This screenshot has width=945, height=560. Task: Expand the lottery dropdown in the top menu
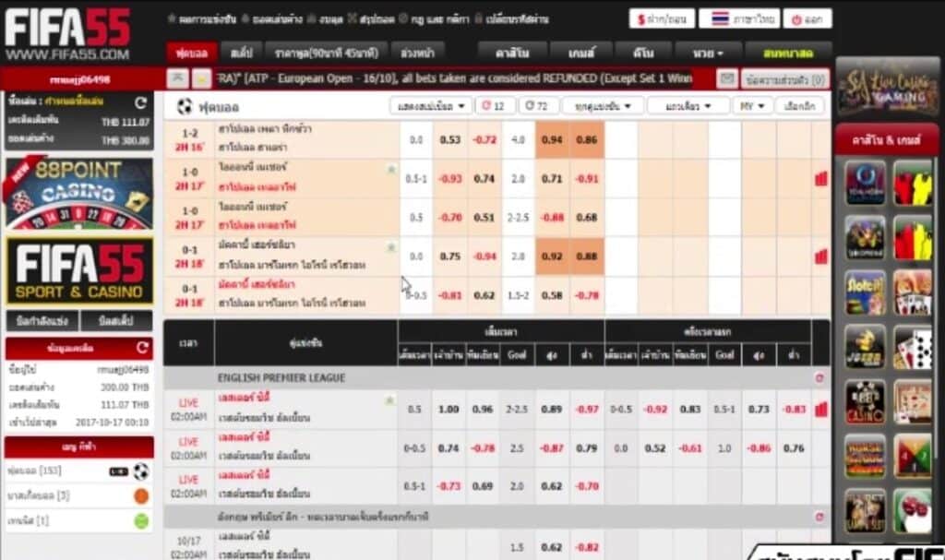click(x=707, y=53)
